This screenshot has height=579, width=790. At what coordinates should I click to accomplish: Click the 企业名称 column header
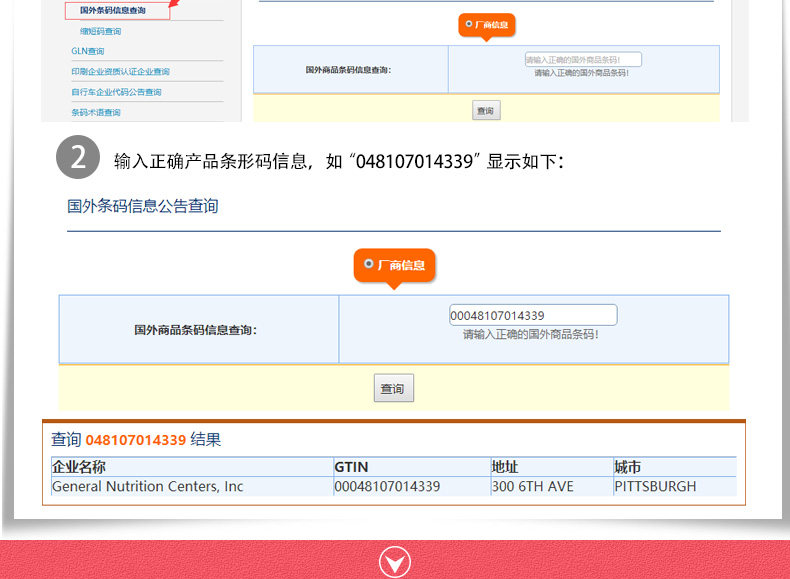point(79,467)
